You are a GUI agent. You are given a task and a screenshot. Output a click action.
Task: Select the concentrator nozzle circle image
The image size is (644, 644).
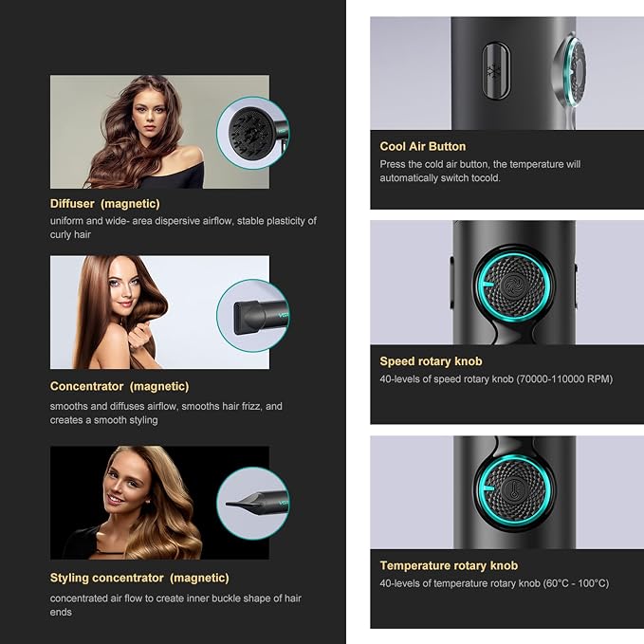pos(252,316)
